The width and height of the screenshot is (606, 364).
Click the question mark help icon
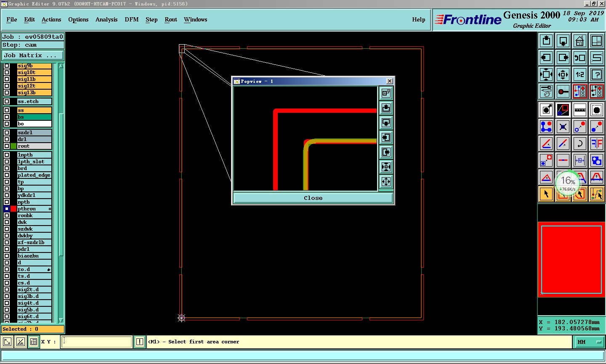[597, 74]
